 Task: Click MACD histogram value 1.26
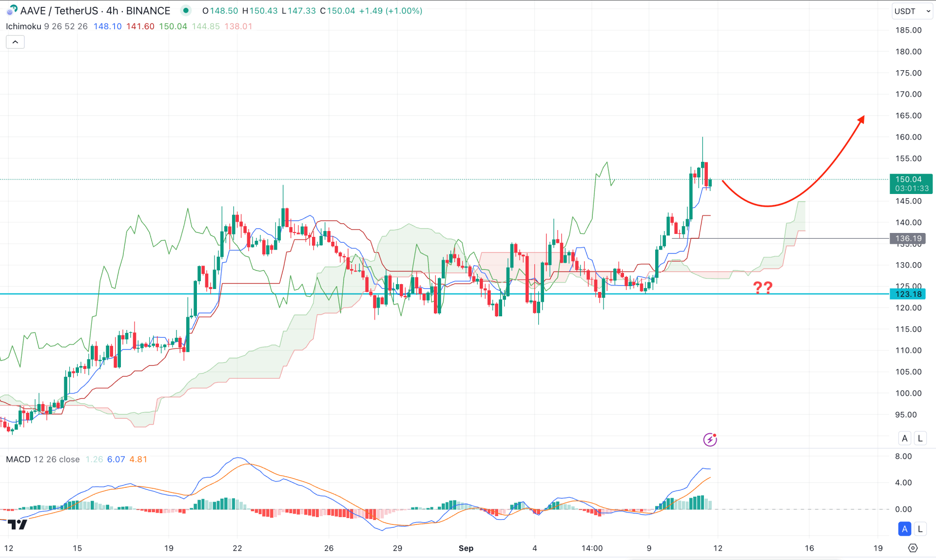click(x=94, y=460)
